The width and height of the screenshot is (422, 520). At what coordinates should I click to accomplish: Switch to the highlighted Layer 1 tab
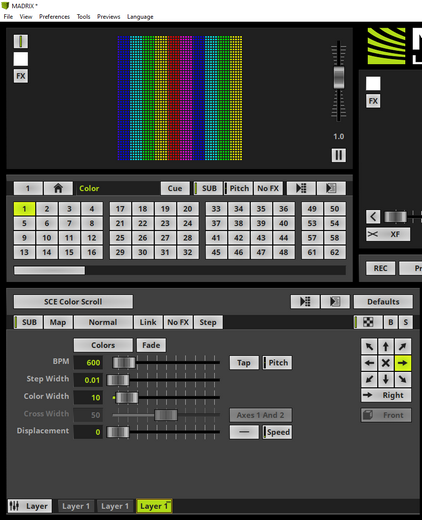point(154,506)
